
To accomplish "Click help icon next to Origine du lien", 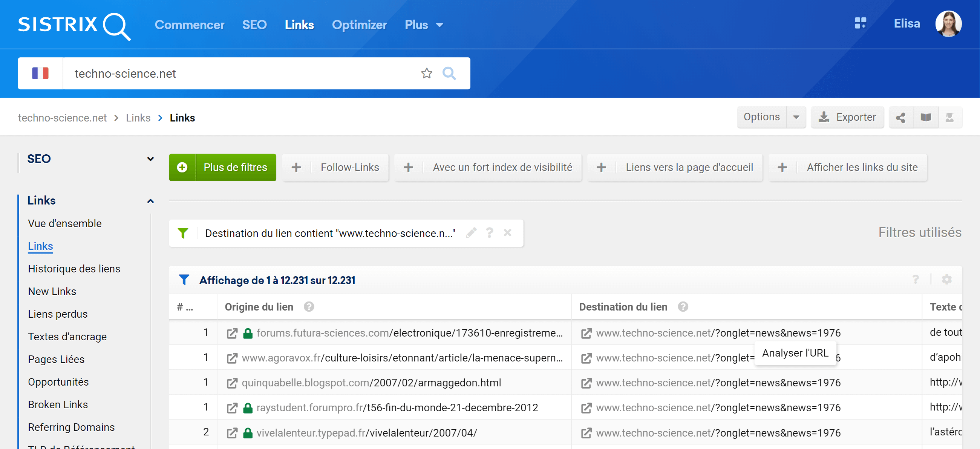I will pos(309,307).
